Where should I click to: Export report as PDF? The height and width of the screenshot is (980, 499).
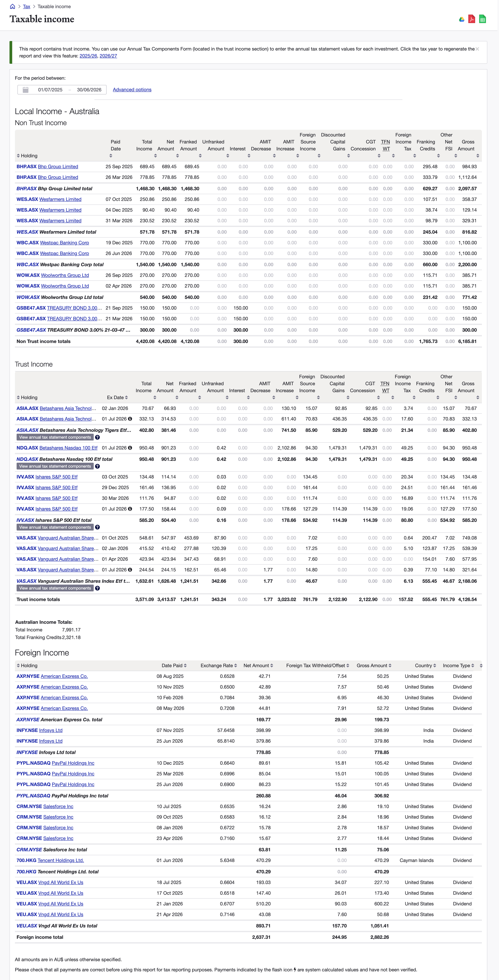click(x=472, y=19)
